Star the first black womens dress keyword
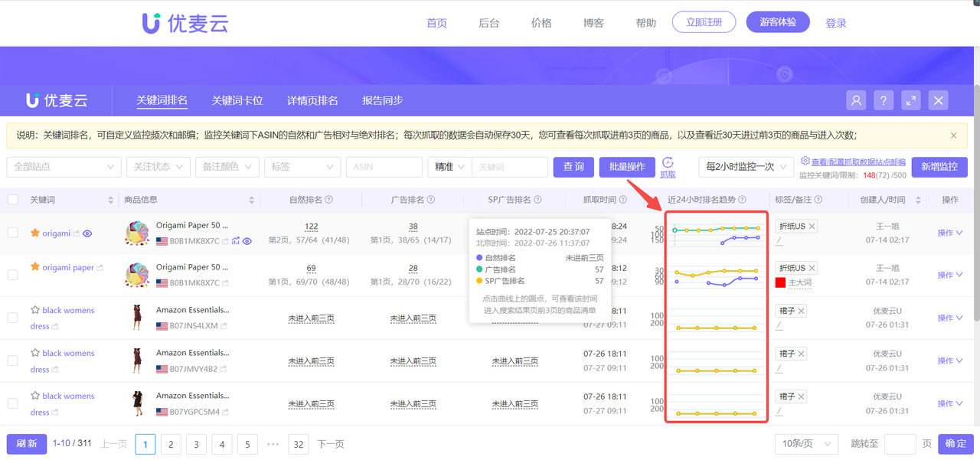The width and height of the screenshot is (980, 460). coord(34,310)
